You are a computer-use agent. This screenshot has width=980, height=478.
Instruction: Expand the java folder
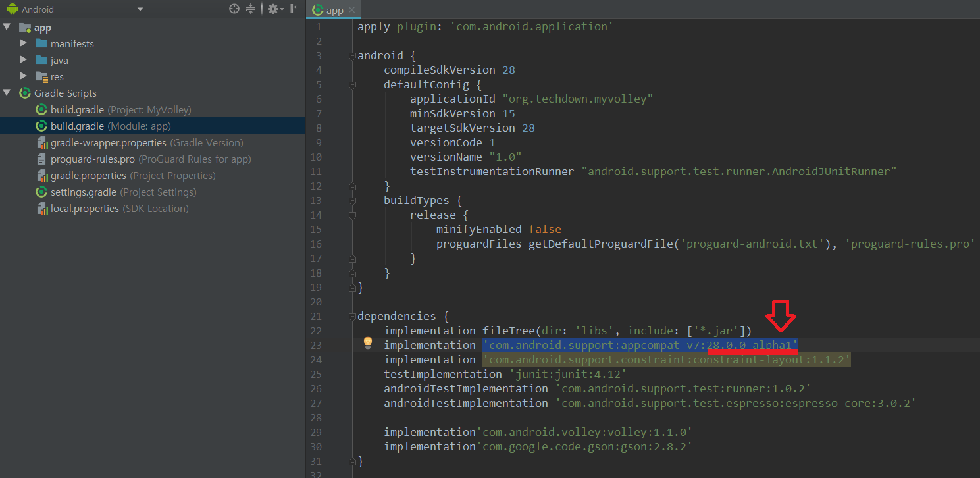pos(24,60)
